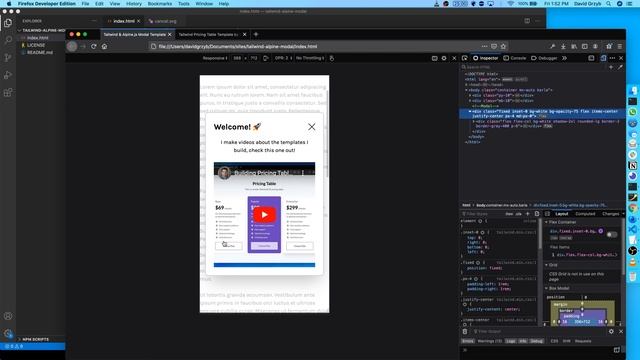640x360 pixels.
Task: Toggle touch simulation in responsive mode
Action: [x=332, y=58]
